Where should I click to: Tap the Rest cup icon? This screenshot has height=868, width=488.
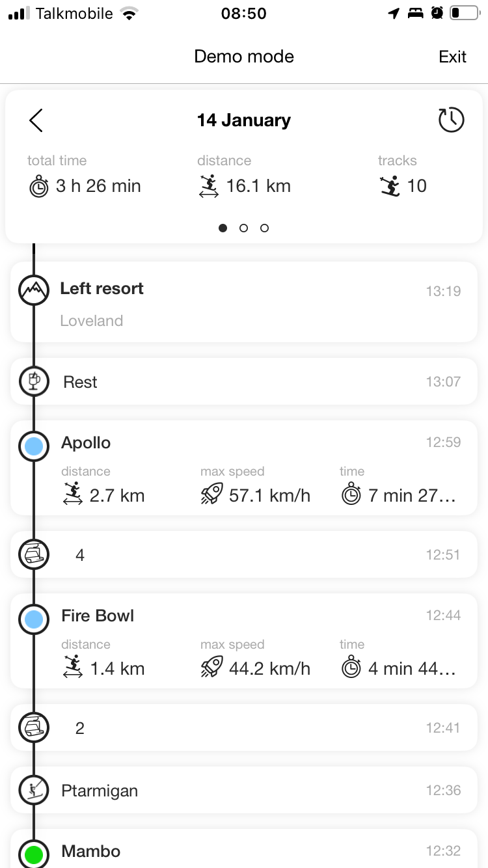(x=34, y=382)
